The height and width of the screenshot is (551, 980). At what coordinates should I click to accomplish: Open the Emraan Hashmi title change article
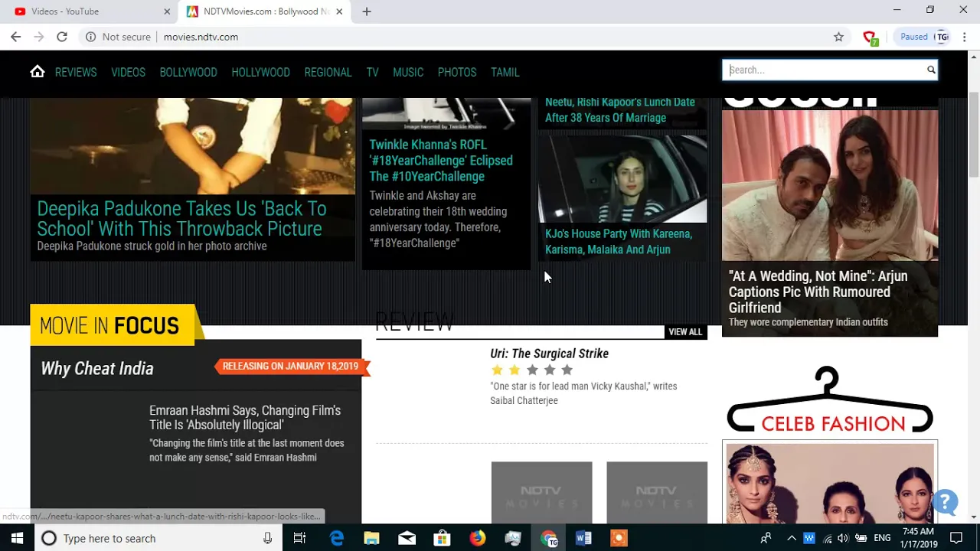point(245,418)
